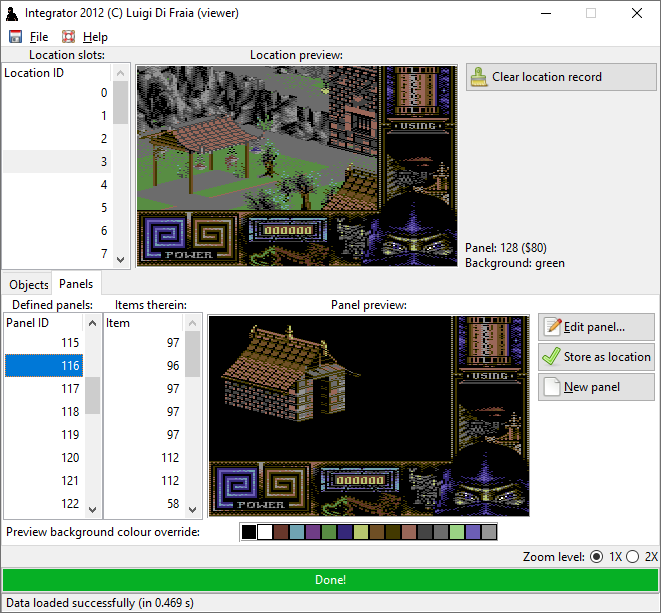Switch to the Objects tab
The height and width of the screenshot is (613, 661).
coord(29,285)
